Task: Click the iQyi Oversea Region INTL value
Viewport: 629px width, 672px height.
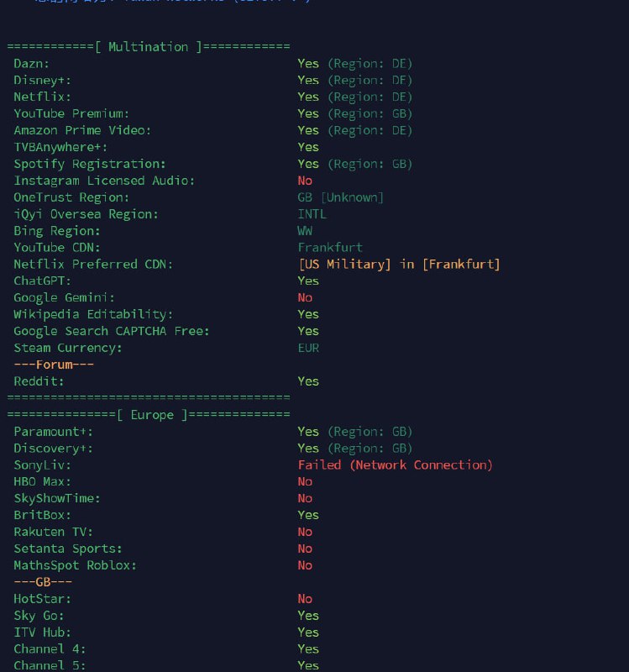Action: [312, 214]
